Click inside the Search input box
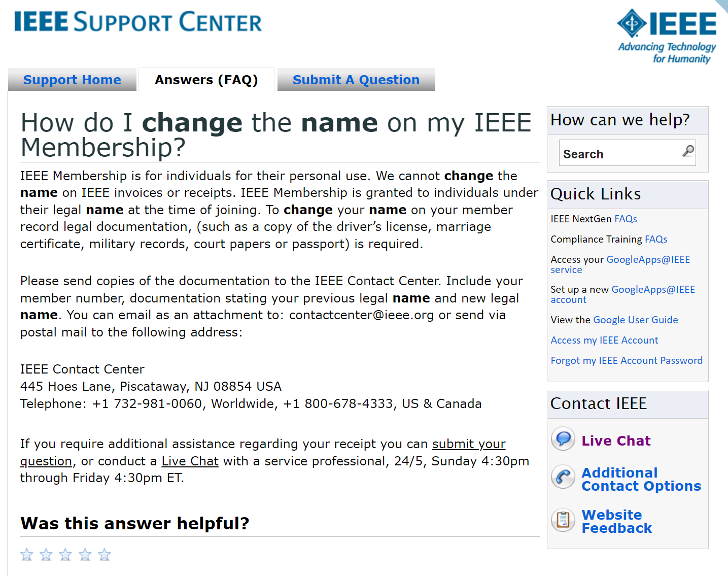728x576 pixels. pyautogui.click(x=619, y=153)
